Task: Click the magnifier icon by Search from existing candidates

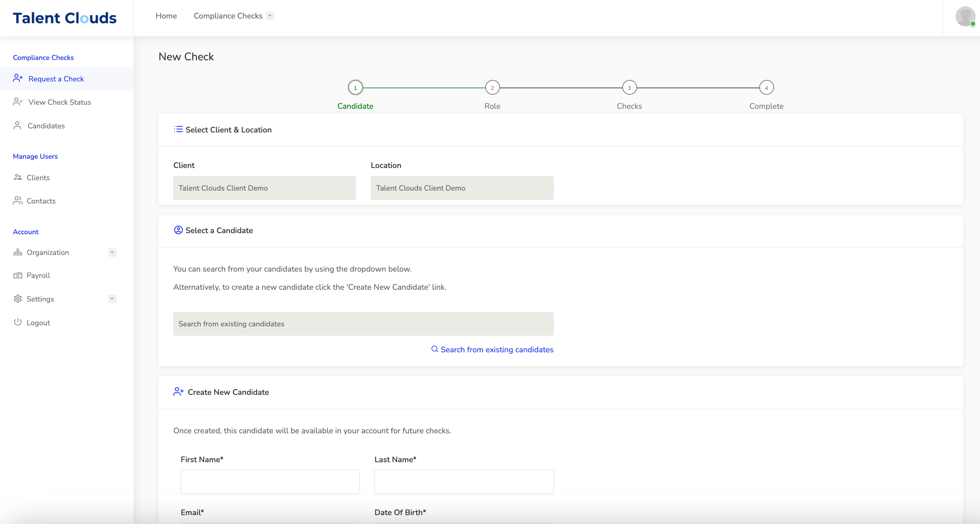Action: point(434,349)
